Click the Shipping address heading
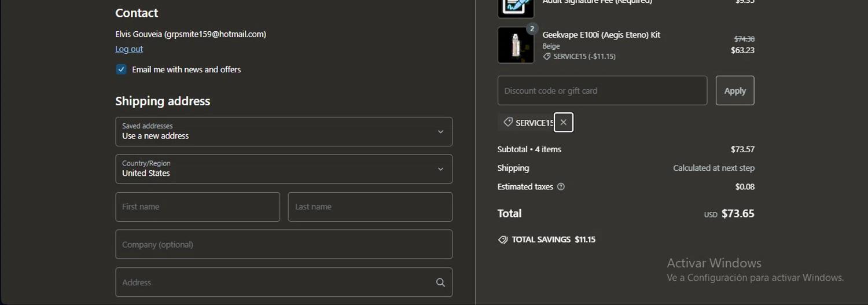Viewport: 868px width, 305px height. (163, 101)
